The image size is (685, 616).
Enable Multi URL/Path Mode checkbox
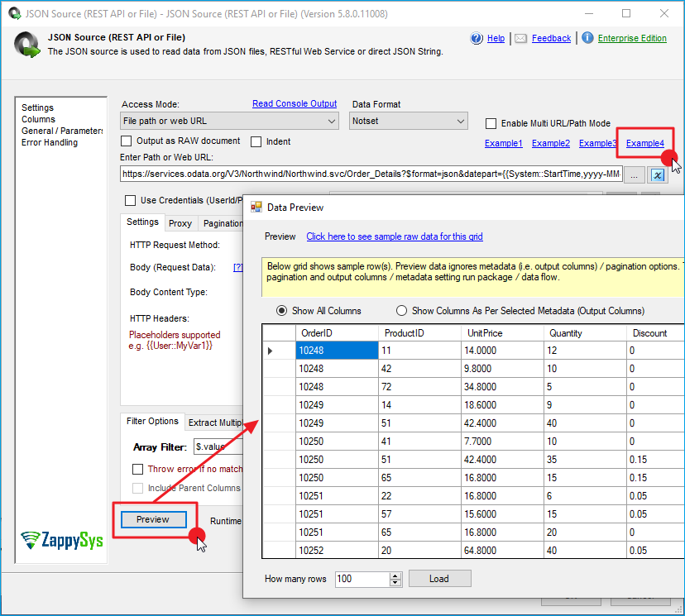coord(491,123)
